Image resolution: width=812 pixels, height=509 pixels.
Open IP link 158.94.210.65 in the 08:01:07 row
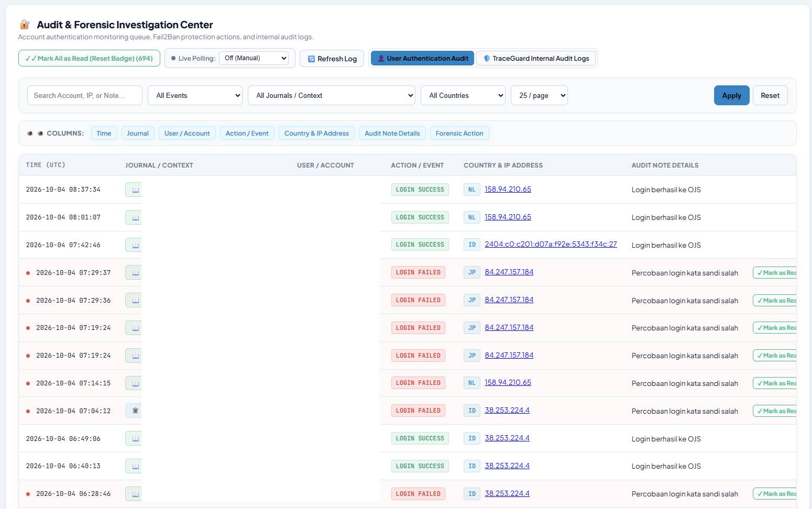508,217
